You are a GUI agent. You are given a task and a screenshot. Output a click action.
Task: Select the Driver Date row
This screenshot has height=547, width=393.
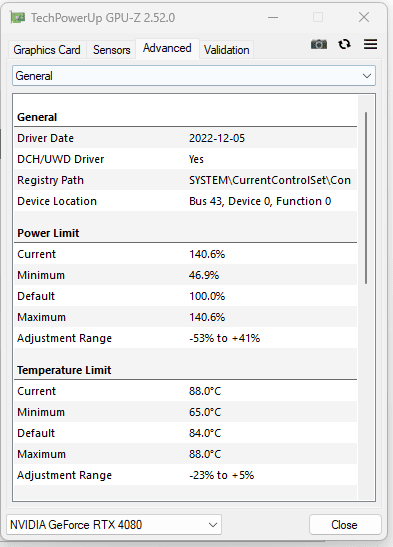(x=186, y=138)
